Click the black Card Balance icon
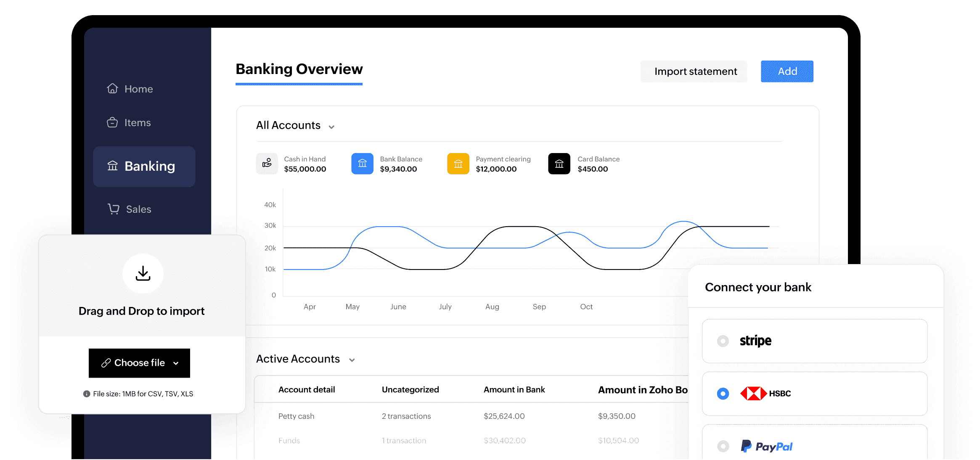The height and width of the screenshot is (460, 980). (559, 164)
